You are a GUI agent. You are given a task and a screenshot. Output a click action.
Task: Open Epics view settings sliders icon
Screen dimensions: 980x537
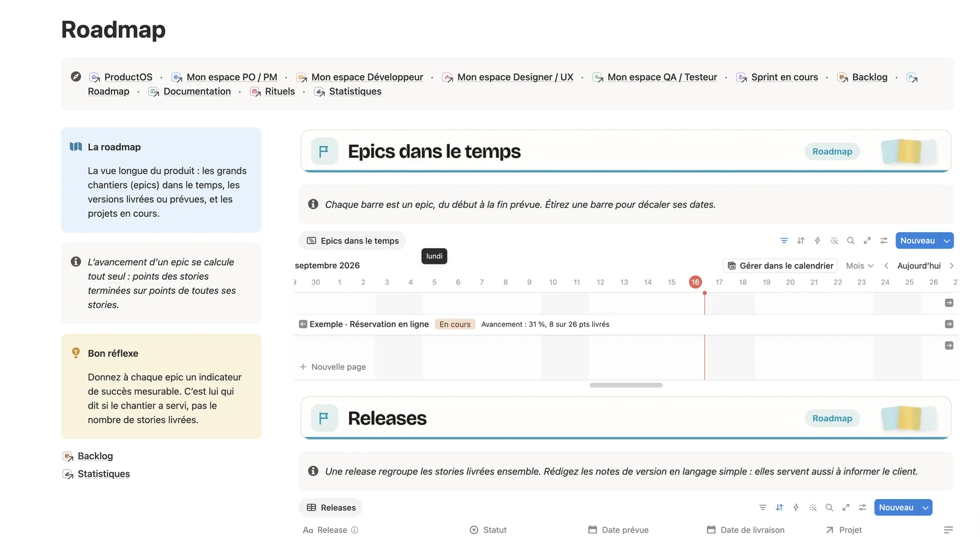coord(883,241)
